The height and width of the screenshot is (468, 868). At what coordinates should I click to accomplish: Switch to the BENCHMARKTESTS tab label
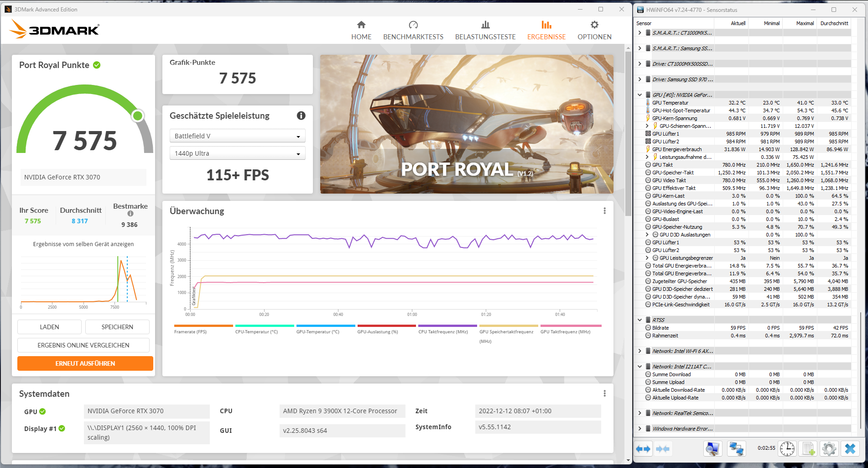[x=413, y=37]
